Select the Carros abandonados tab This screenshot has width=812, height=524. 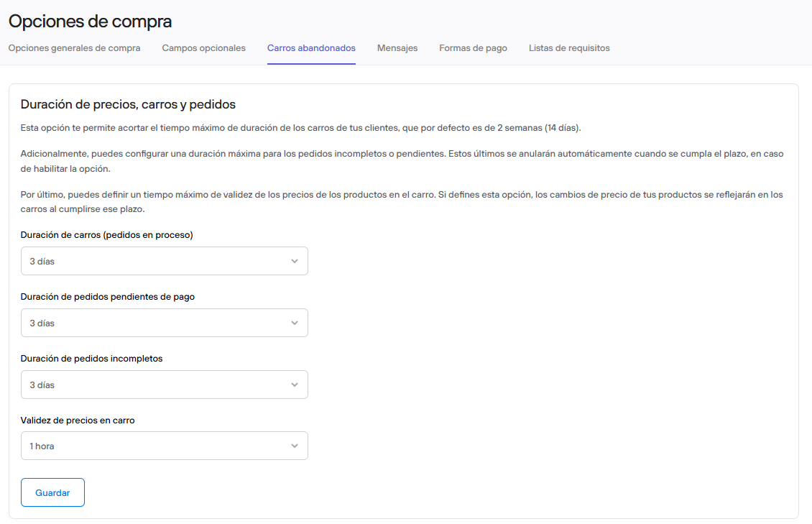point(311,48)
